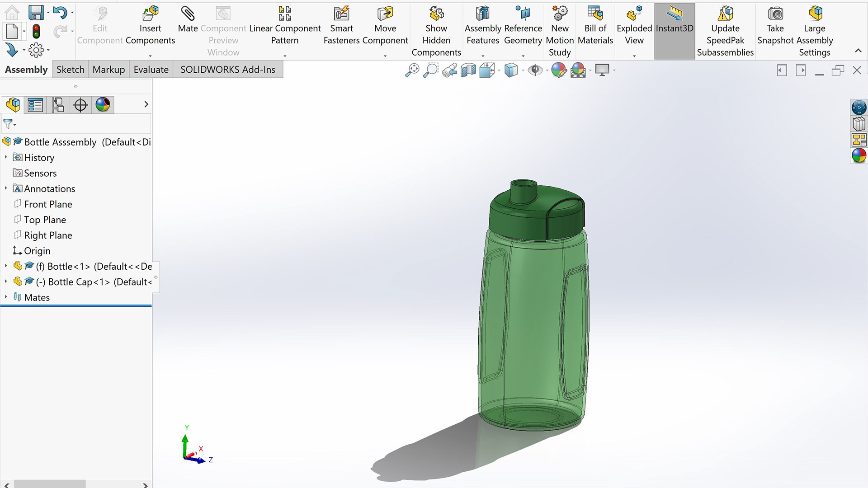Click Zoom to Fit magnifier icon

click(x=412, y=70)
